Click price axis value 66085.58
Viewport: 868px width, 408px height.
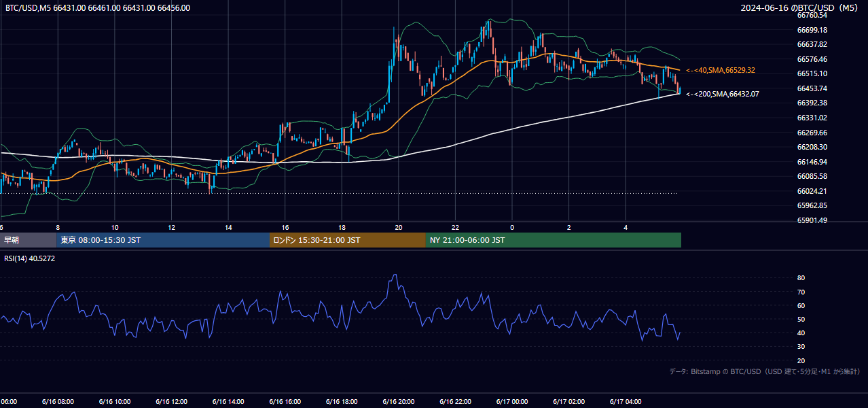(x=812, y=176)
